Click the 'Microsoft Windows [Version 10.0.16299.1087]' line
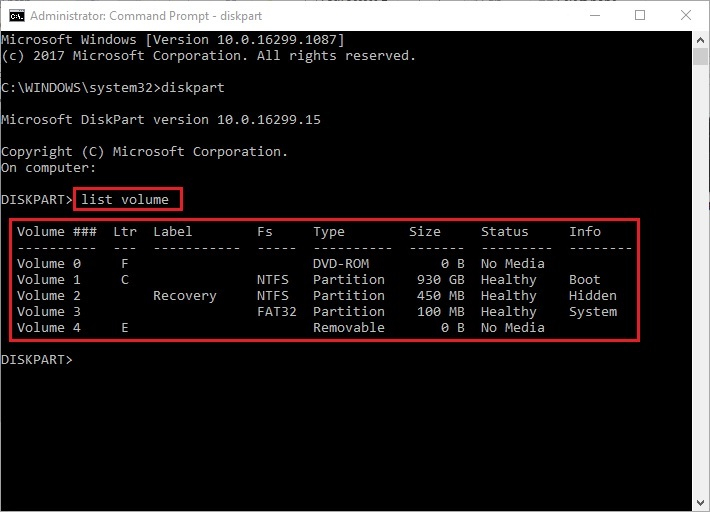This screenshot has width=710, height=512. 173,40
